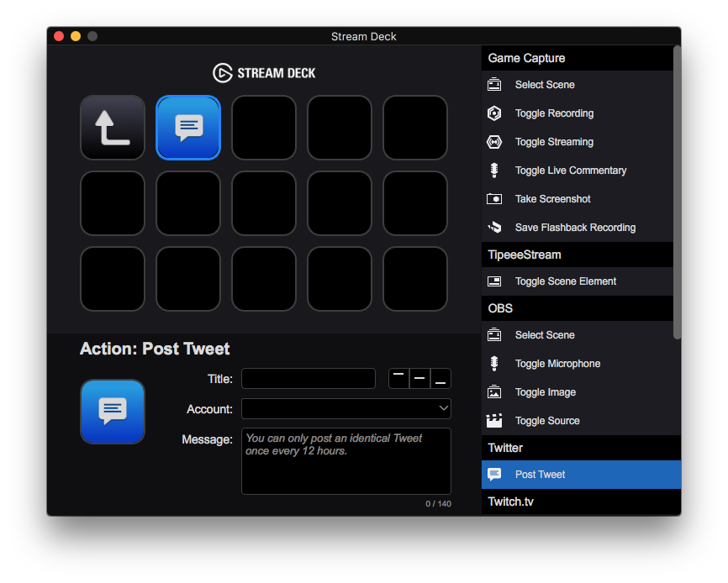Click the Stream Deck window title

363,36
